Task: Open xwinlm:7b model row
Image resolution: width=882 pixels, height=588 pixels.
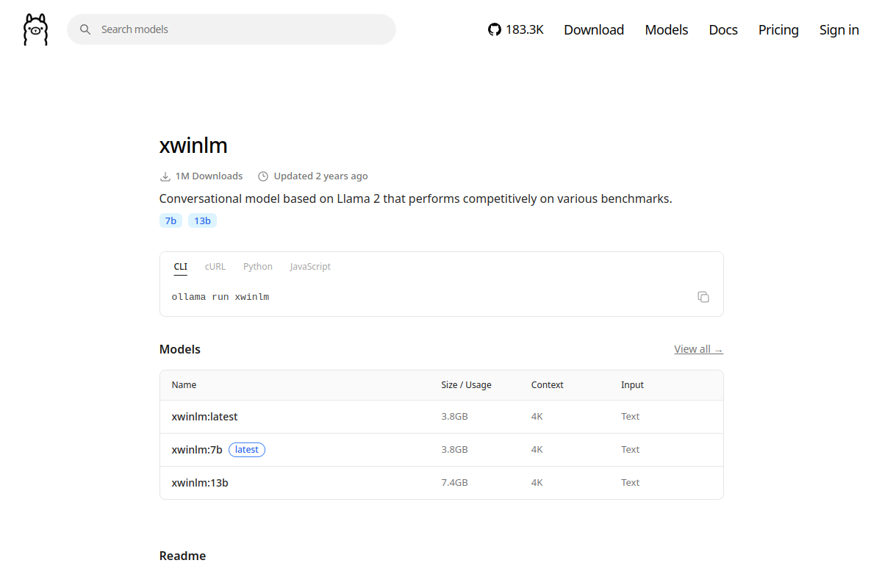Action: tap(442, 450)
